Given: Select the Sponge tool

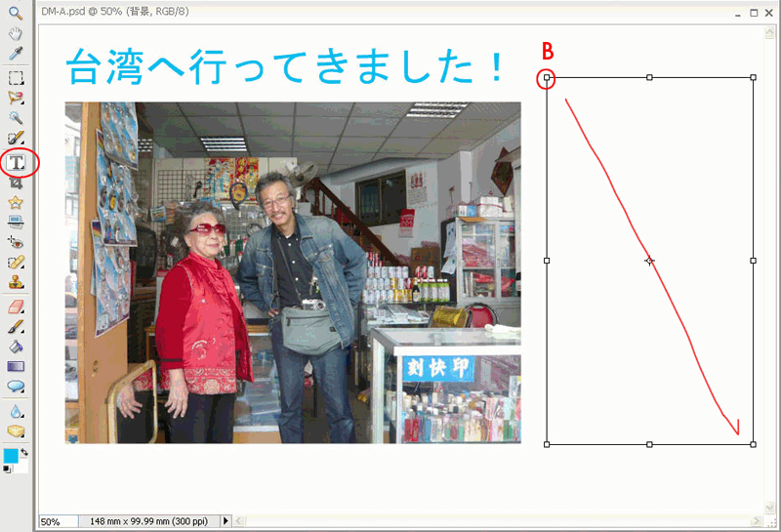Looking at the screenshot, I should coord(16,431).
